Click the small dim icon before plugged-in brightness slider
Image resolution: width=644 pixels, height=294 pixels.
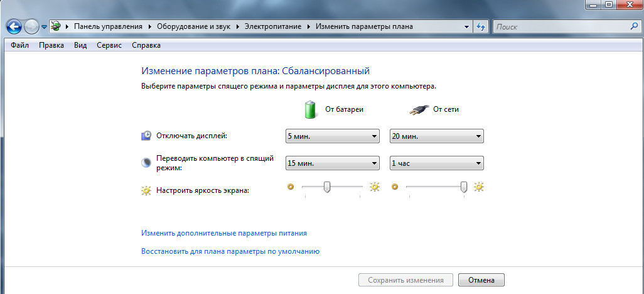395,187
